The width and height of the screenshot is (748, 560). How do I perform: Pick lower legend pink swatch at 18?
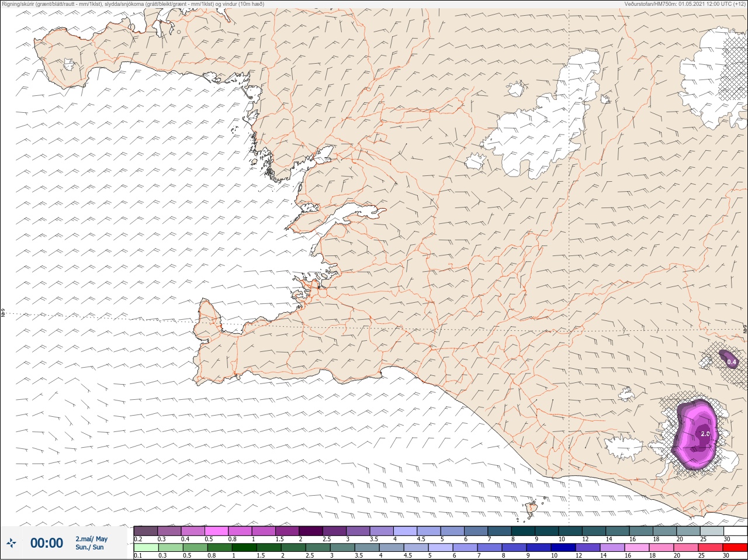click(x=662, y=548)
